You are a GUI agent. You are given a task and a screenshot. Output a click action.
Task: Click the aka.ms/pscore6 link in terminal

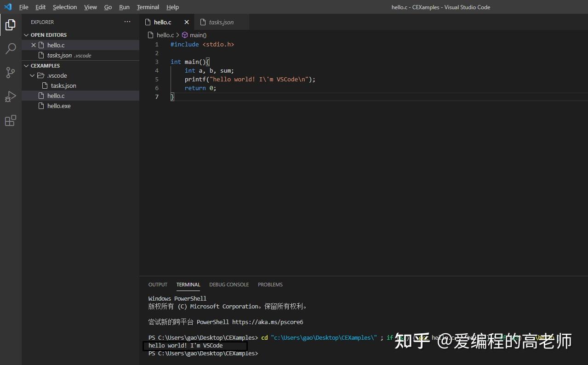(268, 322)
